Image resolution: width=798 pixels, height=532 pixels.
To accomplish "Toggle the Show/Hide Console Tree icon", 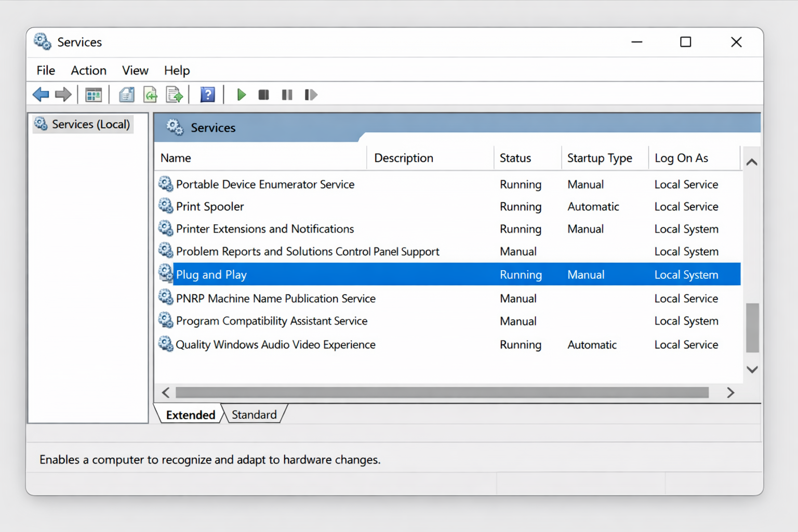I will tap(93, 94).
